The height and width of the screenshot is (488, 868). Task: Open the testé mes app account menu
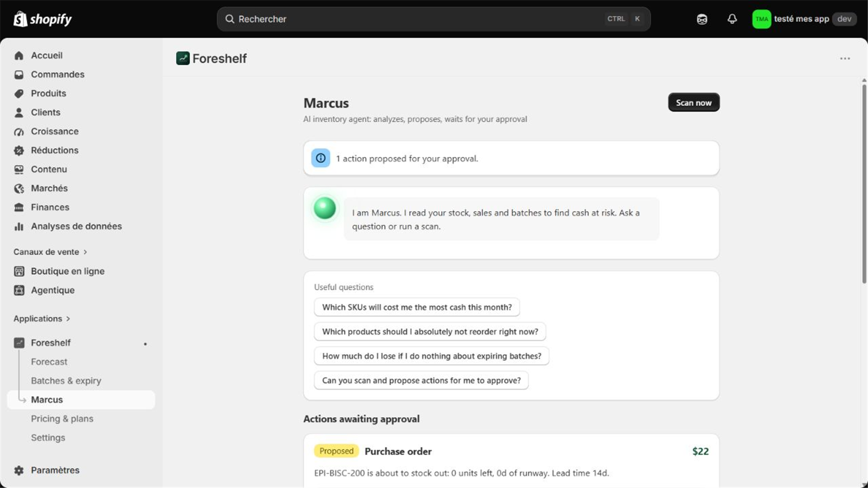pyautogui.click(x=805, y=19)
